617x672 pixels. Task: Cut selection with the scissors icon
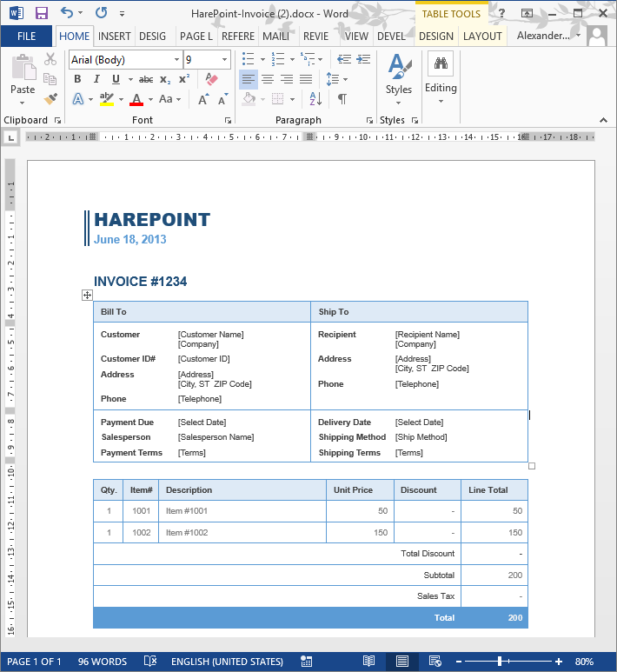pos(50,59)
